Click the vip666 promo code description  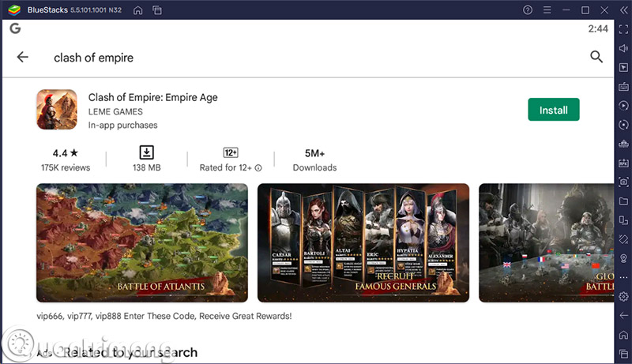click(x=164, y=316)
